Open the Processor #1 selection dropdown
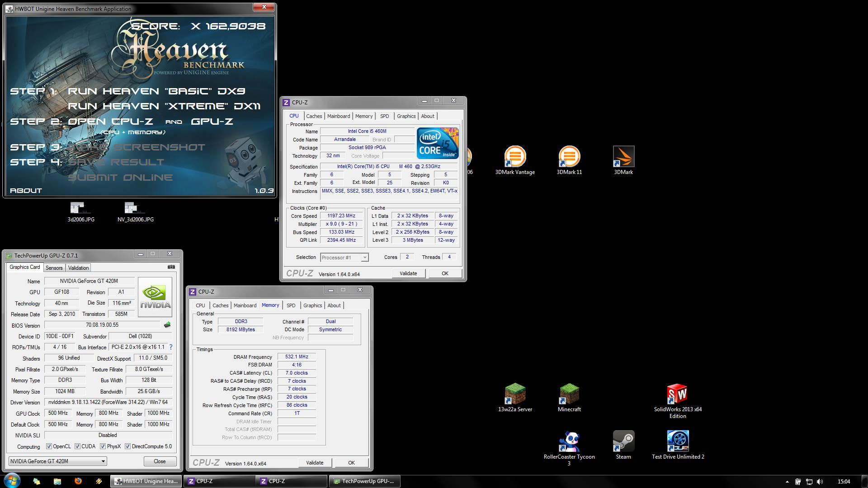 click(x=344, y=257)
